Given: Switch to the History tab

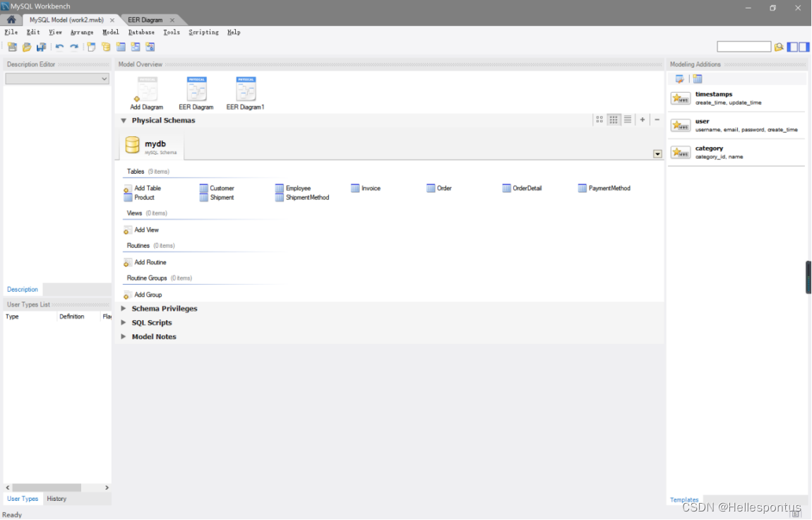Looking at the screenshot, I should pyautogui.click(x=56, y=499).
